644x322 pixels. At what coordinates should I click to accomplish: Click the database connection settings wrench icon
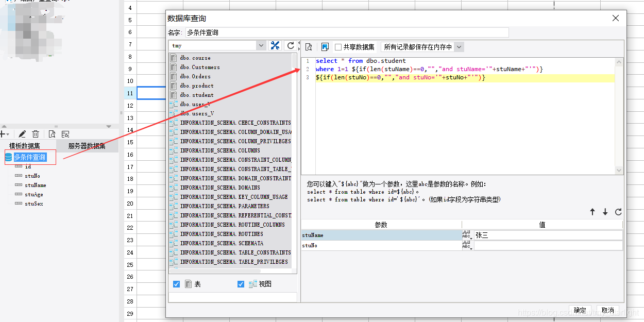tap(275, 46)
